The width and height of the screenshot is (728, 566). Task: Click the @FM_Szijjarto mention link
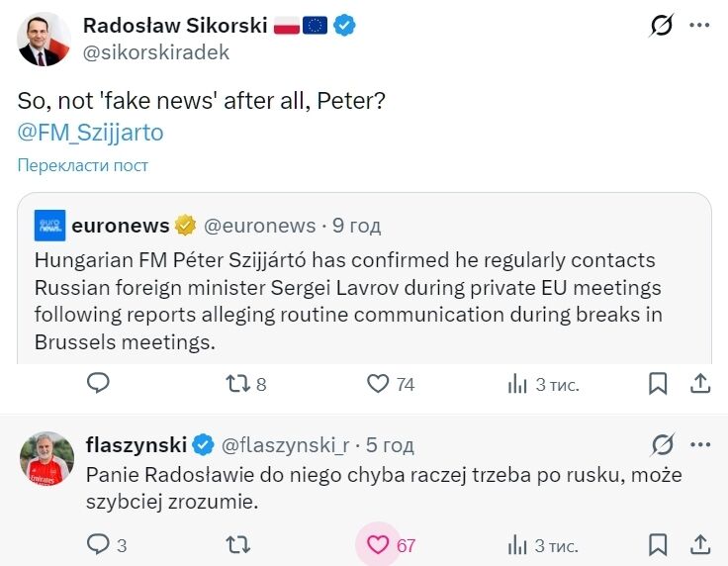click(x=91, y=132)
